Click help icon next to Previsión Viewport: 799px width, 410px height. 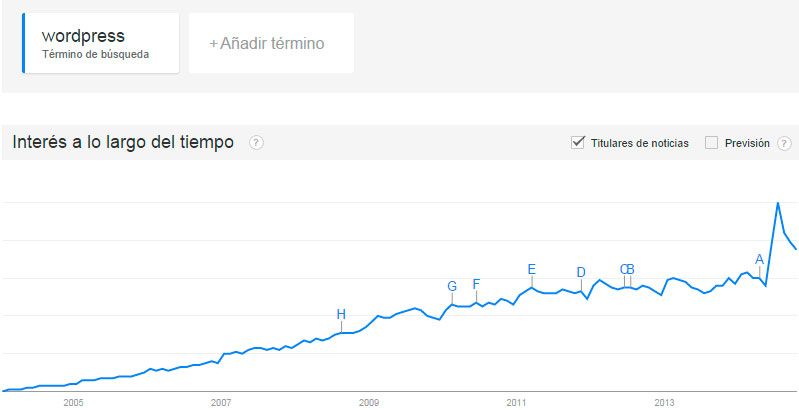pos(784,144)
